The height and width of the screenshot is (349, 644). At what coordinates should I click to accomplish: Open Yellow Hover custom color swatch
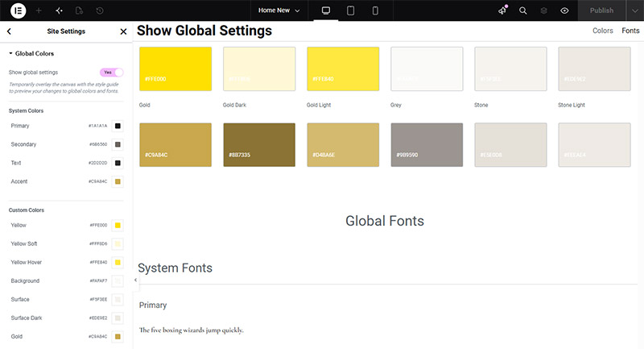coord(118,262)
